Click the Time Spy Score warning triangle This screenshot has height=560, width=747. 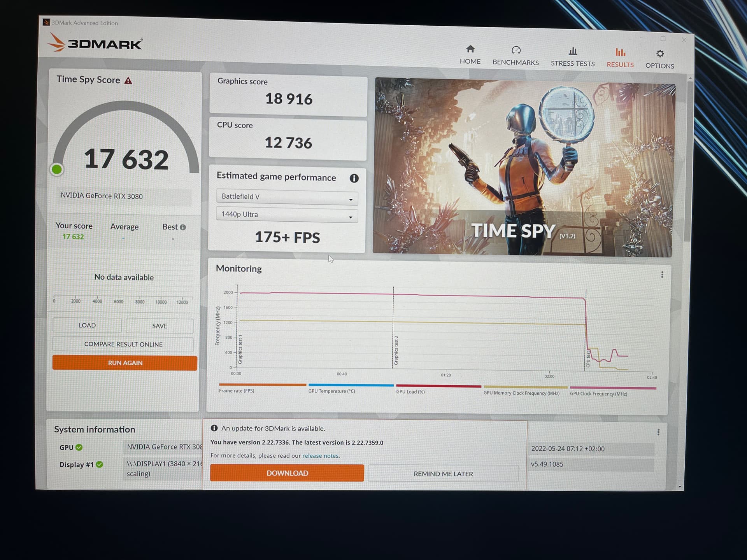pos(128,80)
